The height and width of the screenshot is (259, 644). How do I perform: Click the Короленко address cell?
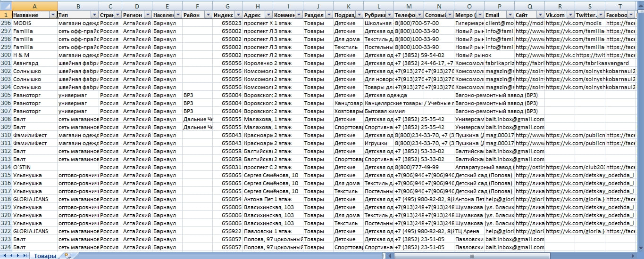pyautogui.click(x=258, y=63)
